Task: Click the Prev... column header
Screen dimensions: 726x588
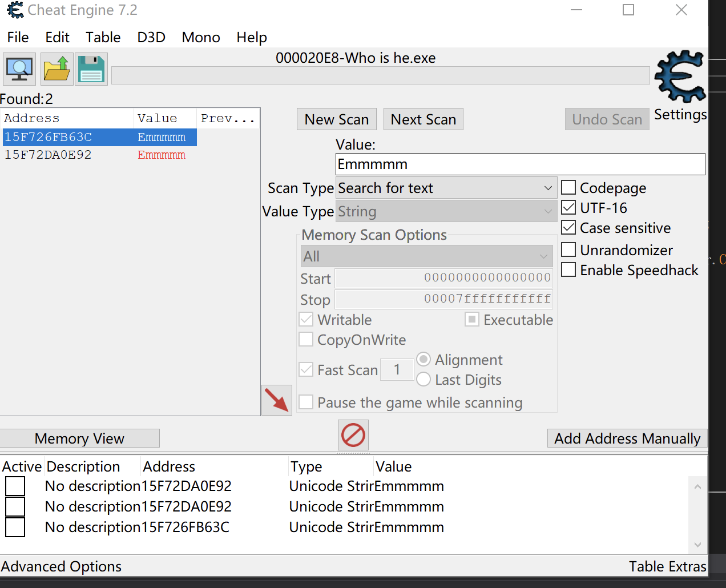Action: pyautogui.click(x=228, y=118)
